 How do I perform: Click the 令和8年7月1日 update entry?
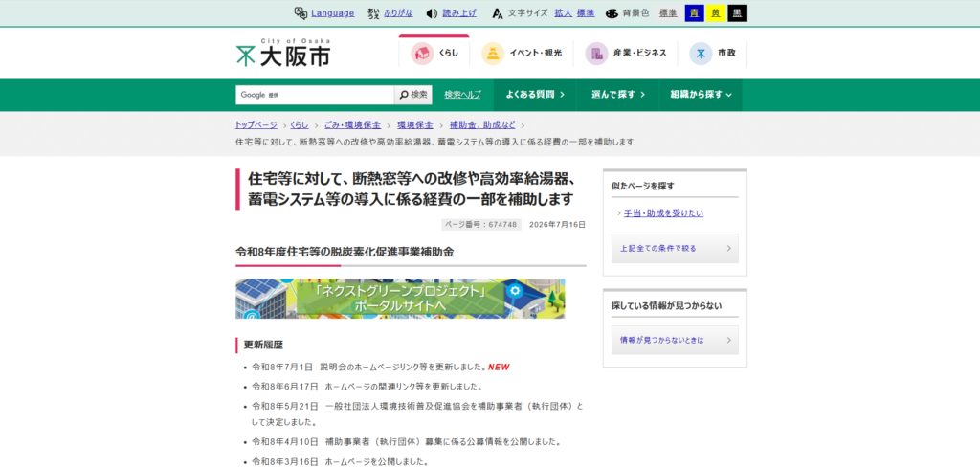click(381, 367)
